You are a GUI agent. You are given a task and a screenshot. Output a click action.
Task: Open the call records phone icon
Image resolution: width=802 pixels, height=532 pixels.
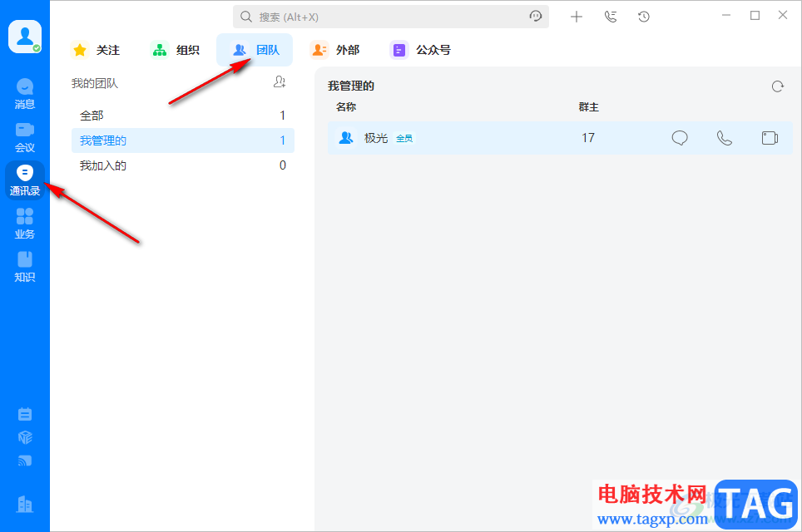610,17
